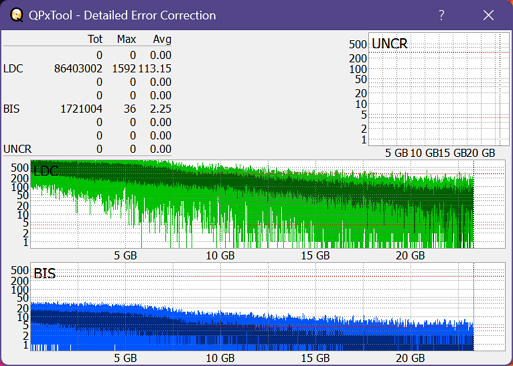This screenshot has height=366, width=513.
Task: Click the 10 GB label under LDC graph
Action: pyautogui.click(x=220, y=256)
